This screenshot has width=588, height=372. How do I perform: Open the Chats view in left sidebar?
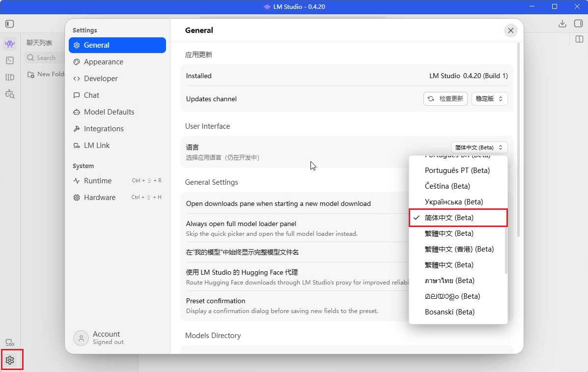coord(10,44)
